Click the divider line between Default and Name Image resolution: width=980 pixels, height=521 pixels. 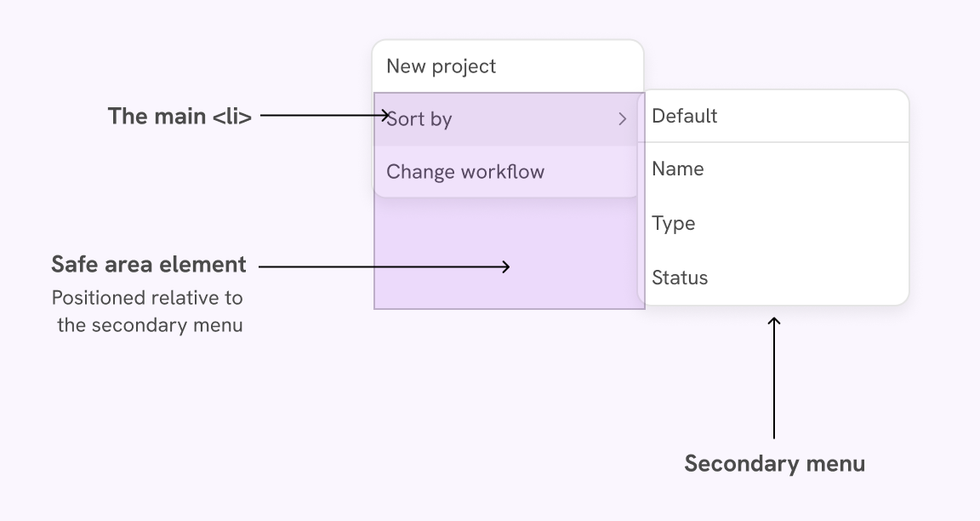point(773,142)
